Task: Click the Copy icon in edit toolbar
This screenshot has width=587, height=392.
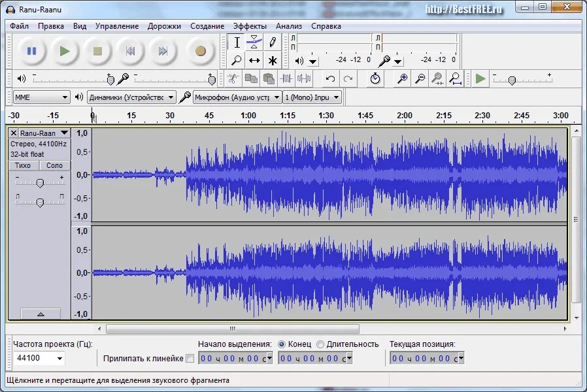Action: click(x=251, y=78)
